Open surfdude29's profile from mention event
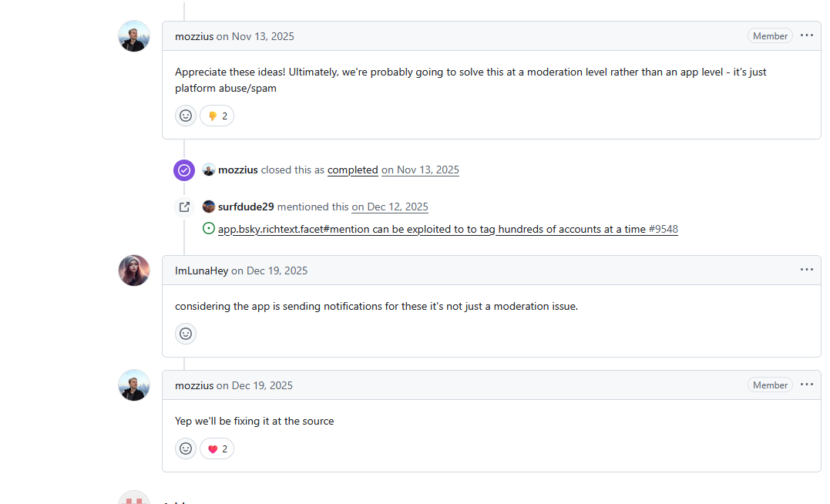830x504 pixels. pyautogui.click(x=245, y=207)
